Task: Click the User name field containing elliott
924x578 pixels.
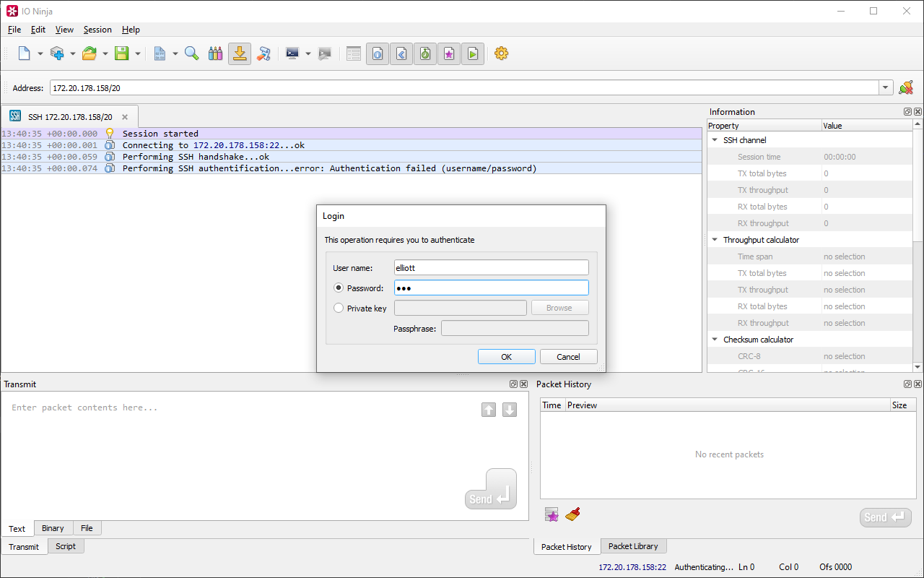Action: coord(492,267)
